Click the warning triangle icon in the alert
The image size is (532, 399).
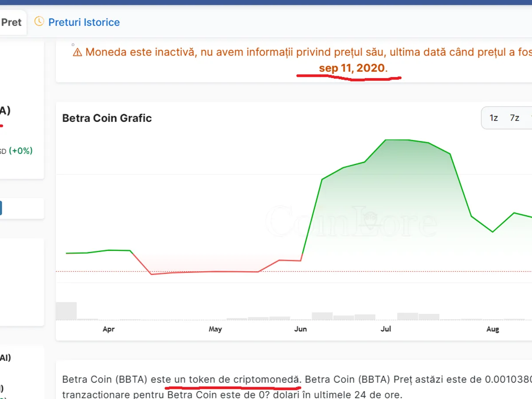tap(78, 52)
